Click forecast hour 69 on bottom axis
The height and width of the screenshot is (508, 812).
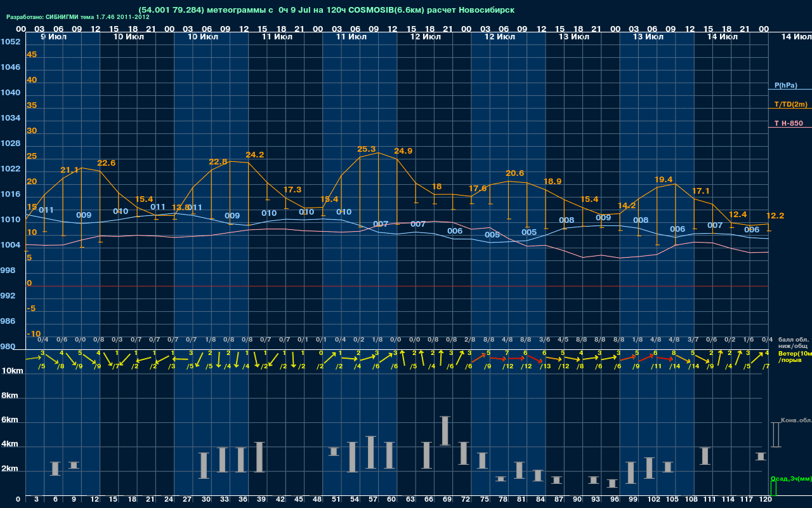pos(447,500)
